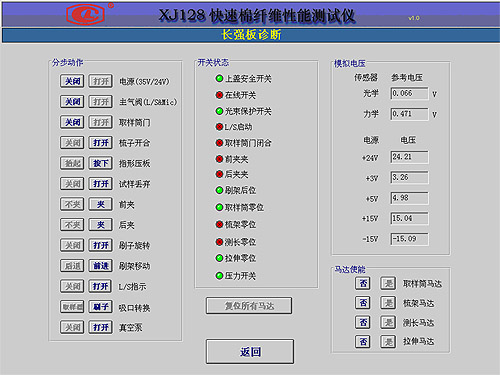Close 主气阀 using 关闭 button
Screen dimensions: 500x375
tap(72, 102)
